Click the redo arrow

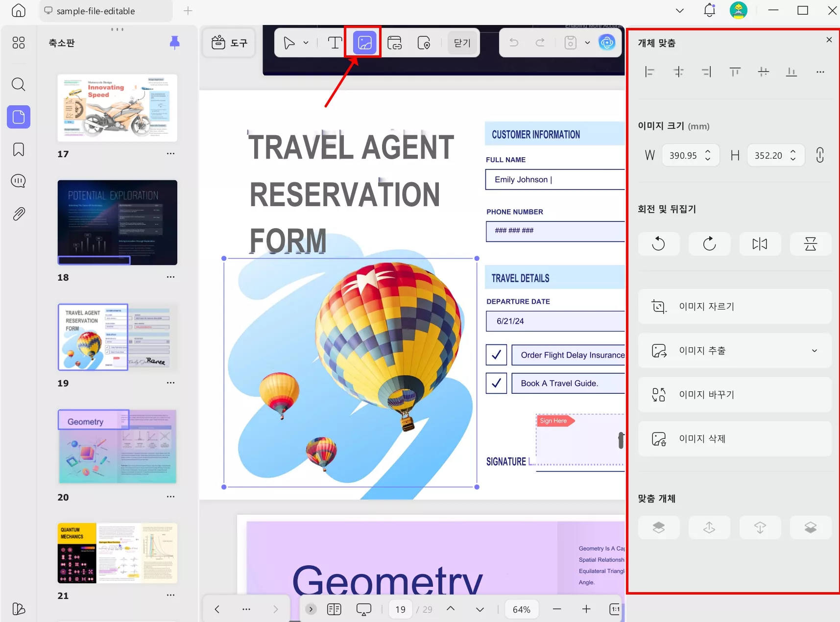tap(540, 43)
